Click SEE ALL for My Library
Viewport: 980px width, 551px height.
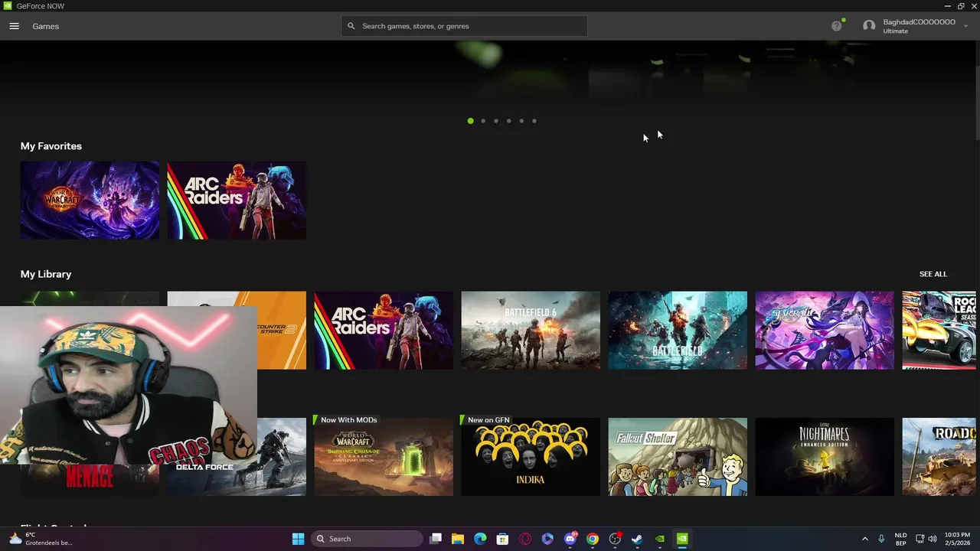tap(933, 274)
